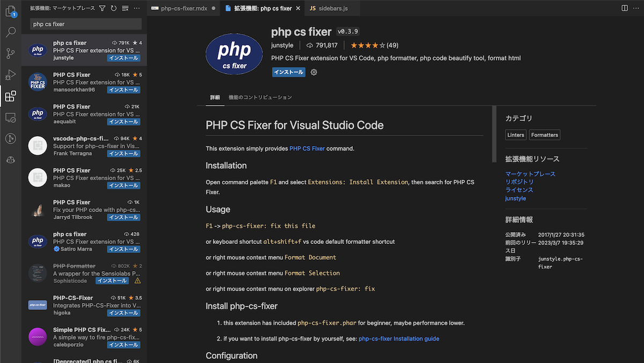Filter extensions by the Formatters category
The height and width of the screenshot is (363, 644).
point(544,134)
